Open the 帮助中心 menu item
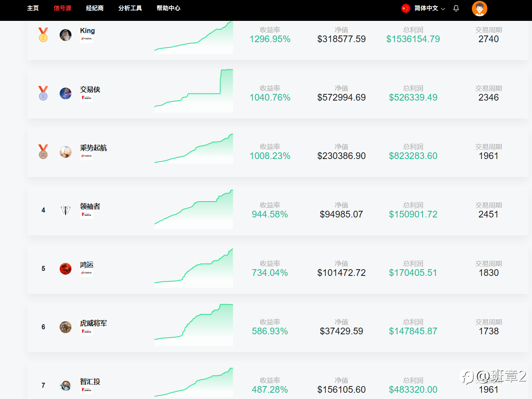 (169, 8)
